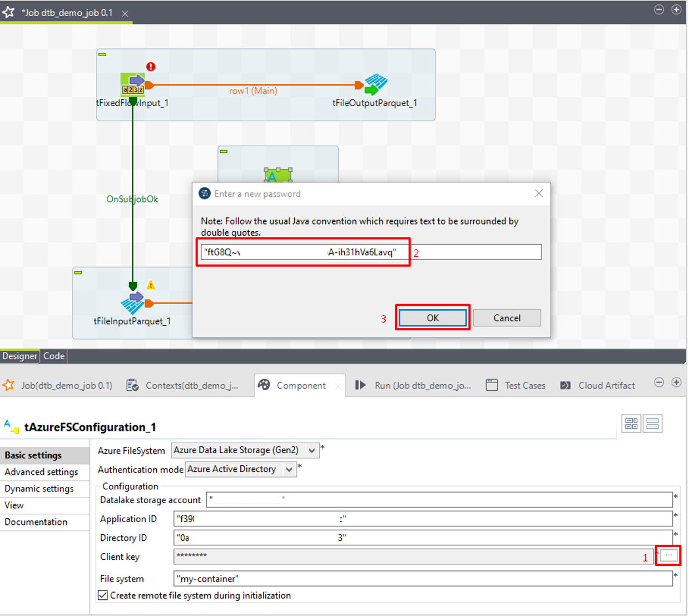Viewport: 689px width, 616px height.
Task: Click the tFixedFlowInput_1 component icon
Action: click(x=132, y=85)
